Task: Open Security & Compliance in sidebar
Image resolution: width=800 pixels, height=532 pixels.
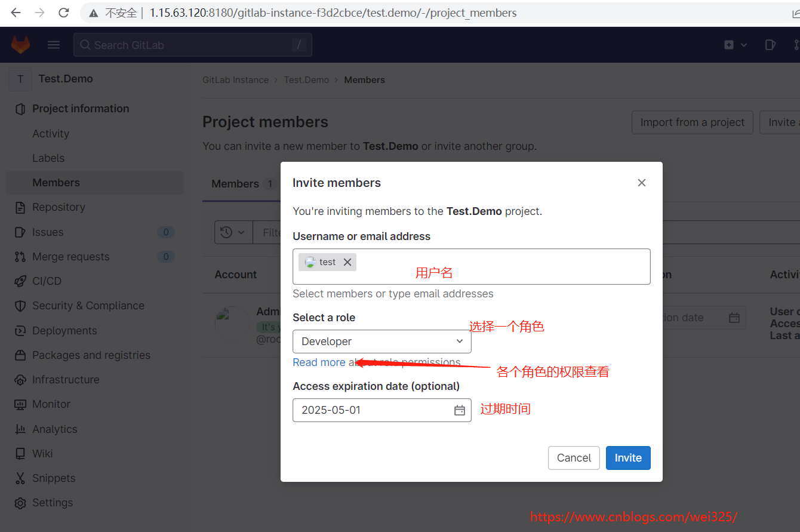Action: click(88, 306)
